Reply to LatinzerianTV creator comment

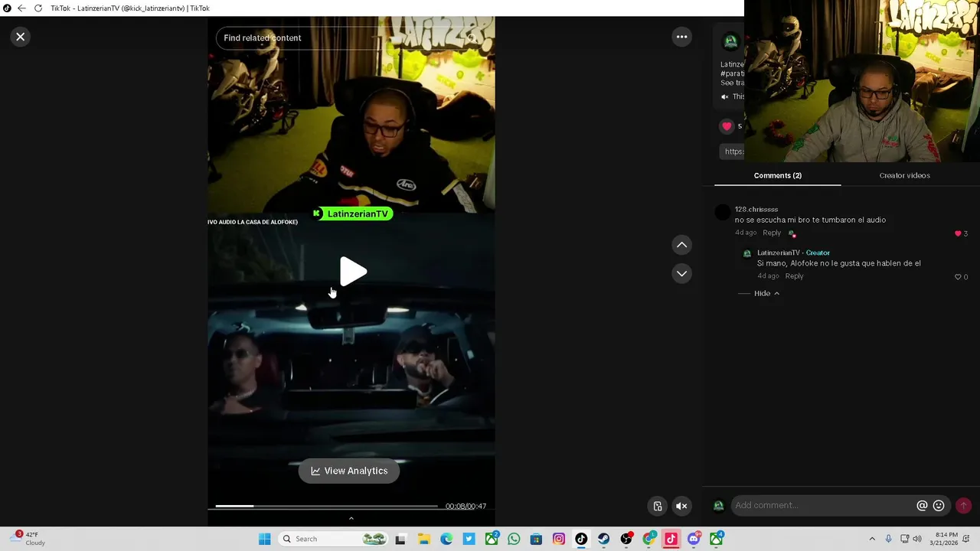[x=794, y=276]
